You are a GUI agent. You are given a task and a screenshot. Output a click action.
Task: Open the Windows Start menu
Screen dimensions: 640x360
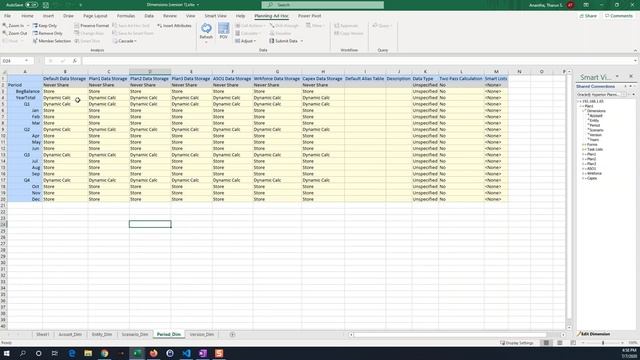point(6,353)
